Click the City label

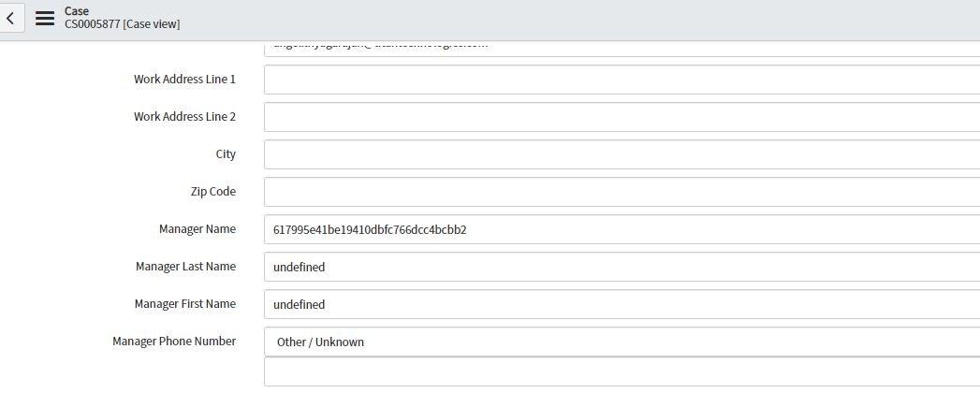point(226,153)
